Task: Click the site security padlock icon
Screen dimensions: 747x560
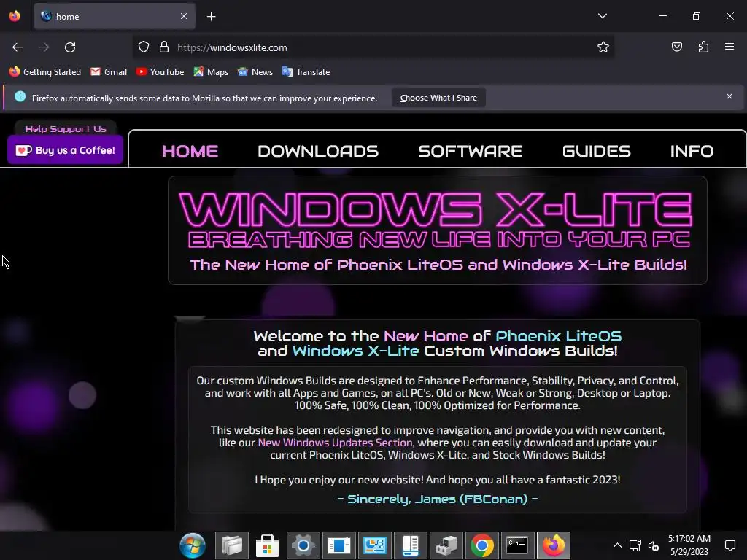Action: pos(164,47)
